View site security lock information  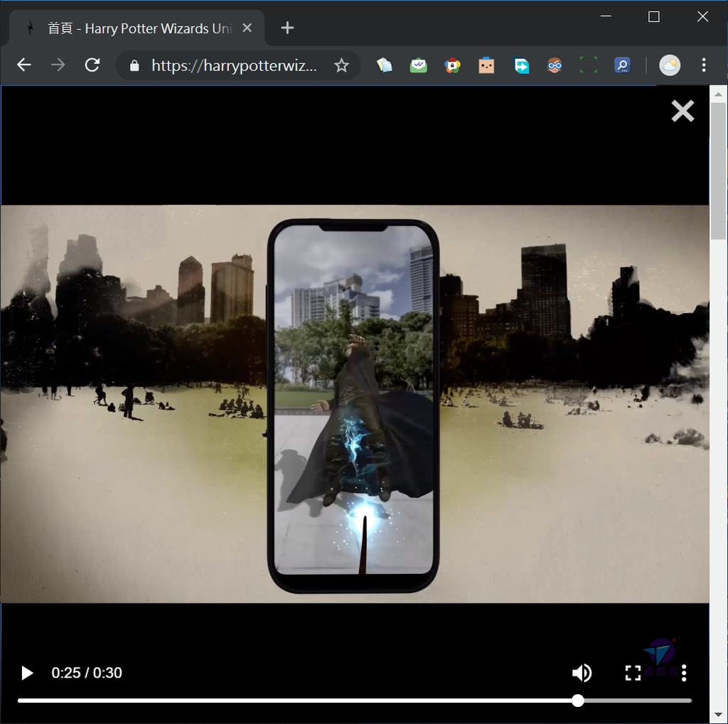point(134,65)
